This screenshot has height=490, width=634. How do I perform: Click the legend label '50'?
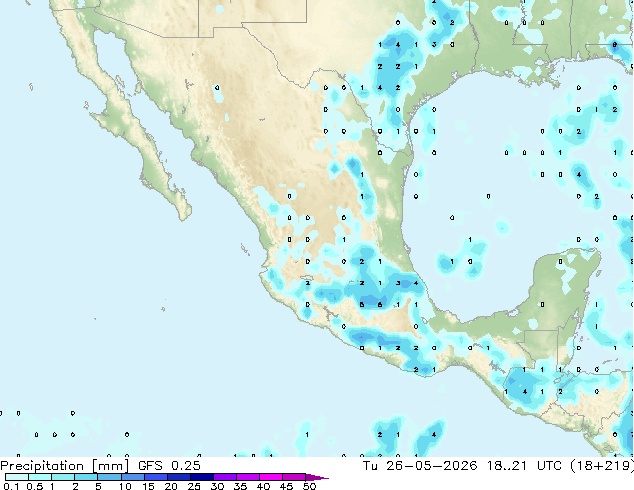tap(309, 486)
